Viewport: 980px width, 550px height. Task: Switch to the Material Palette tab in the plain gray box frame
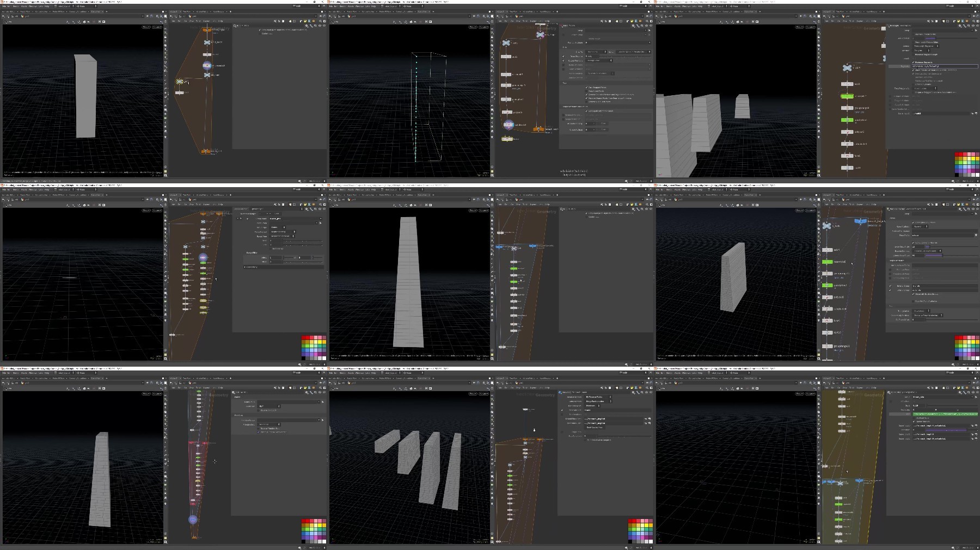[x=202, y=11]
